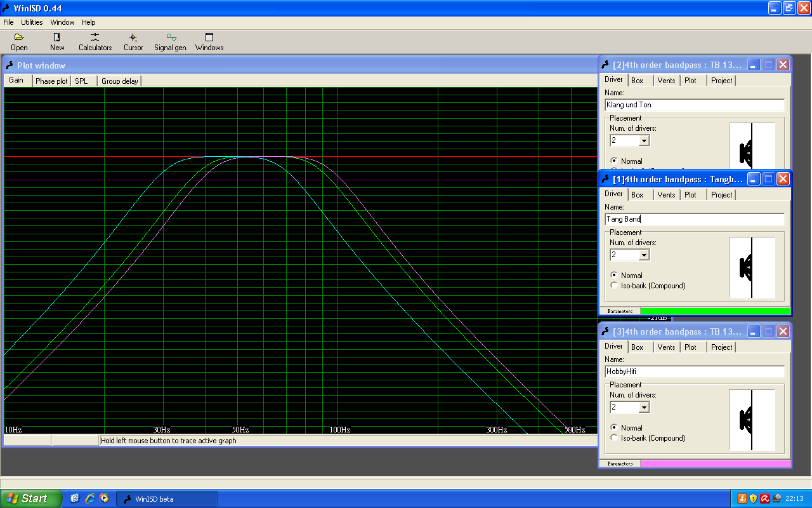Screen dimensions: 812x508
Task: Switch to the Phase plot tab
Action: pos(51,81)
